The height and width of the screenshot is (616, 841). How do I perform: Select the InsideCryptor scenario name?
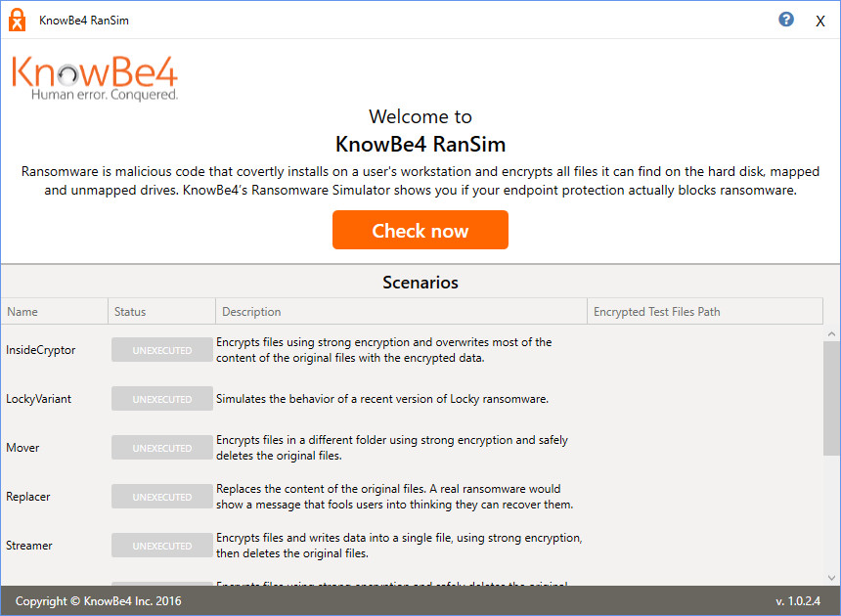41,350
